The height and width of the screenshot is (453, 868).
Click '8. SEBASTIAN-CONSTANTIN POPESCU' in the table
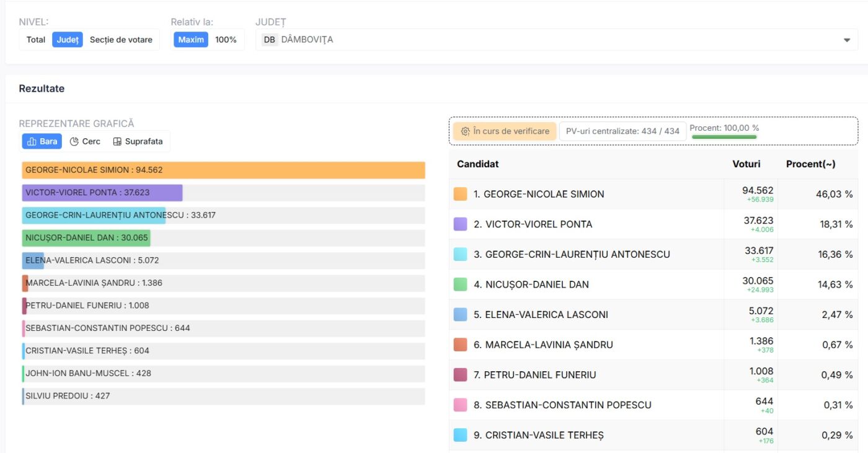pos(562,405)
